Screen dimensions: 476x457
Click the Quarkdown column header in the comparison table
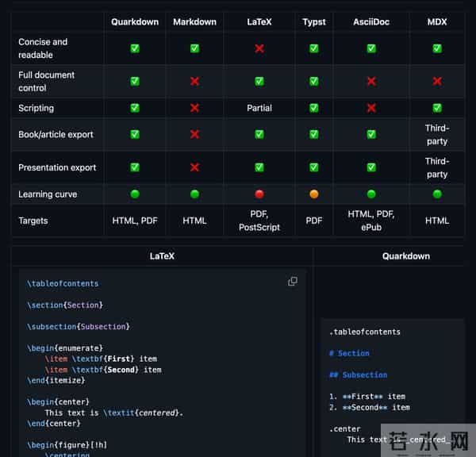coord(135,22)
